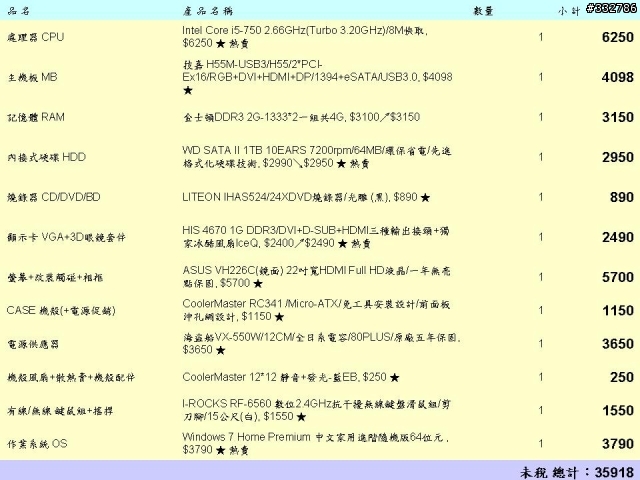Click the WD SATA II 1TB description
The image size is (640, 480).
pyautogui.click(x=317, y=157)
